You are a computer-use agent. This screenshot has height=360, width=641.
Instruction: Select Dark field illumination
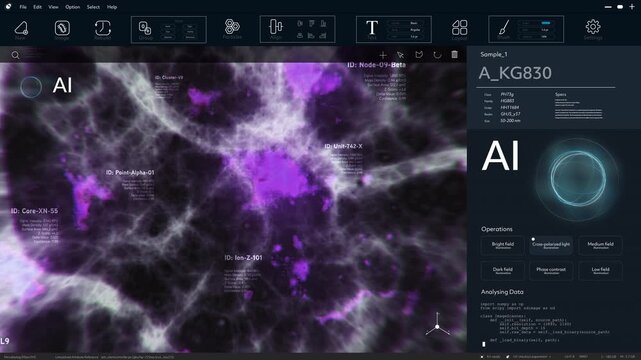pos(502,271)
